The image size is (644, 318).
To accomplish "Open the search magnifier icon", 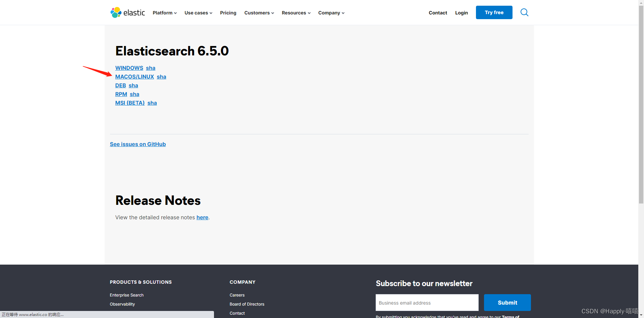I will pos(524,12).
